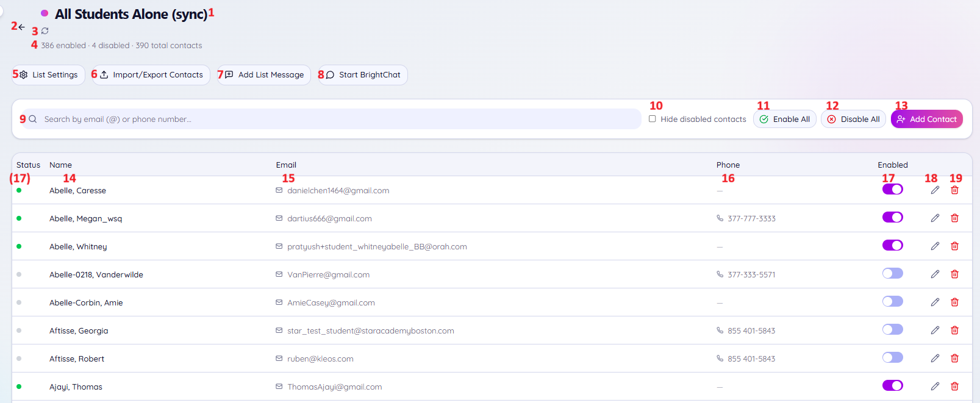Edit Abelle, Megan_wsq with pencil icon
This screenshot has height=403, width=980.
[935, 218]
